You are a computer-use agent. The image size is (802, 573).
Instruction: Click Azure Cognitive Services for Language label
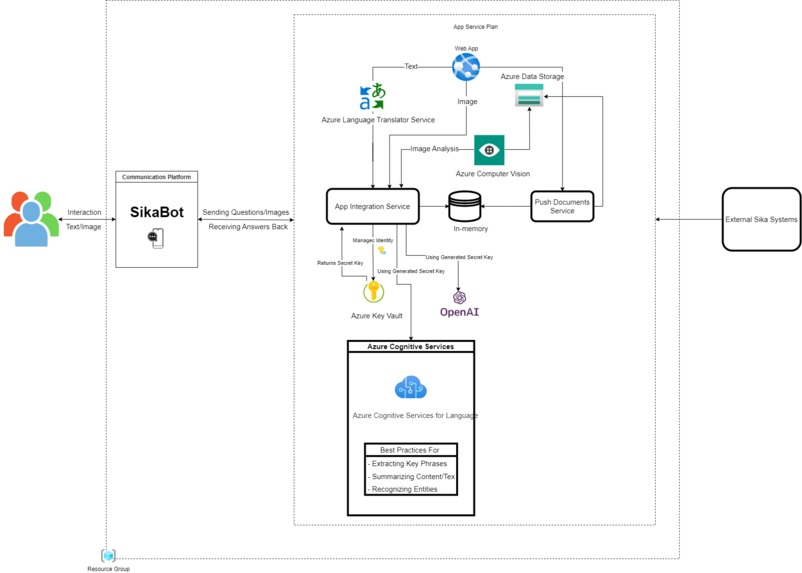[x=415, y=415]
